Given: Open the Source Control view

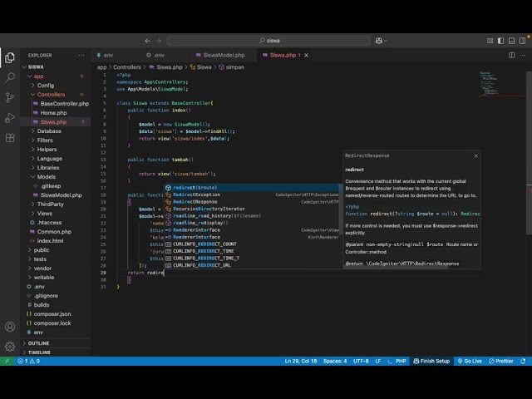Looking at the screenshot, I should pyautogui.click(x=10, y=98).
